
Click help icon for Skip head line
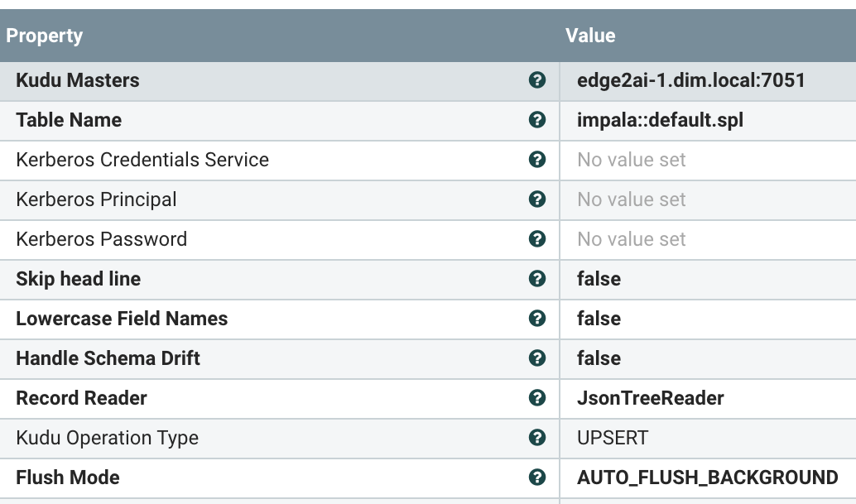coord(537,279)
